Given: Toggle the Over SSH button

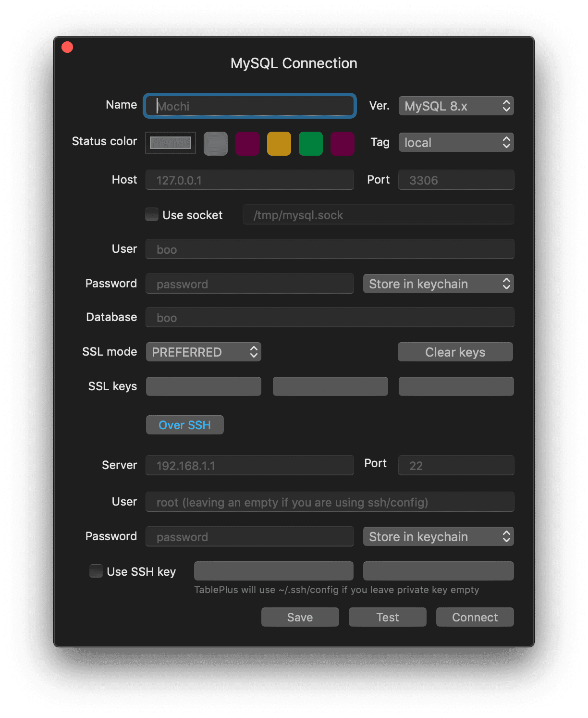Looking at the screenshot, I should point(185,425).
